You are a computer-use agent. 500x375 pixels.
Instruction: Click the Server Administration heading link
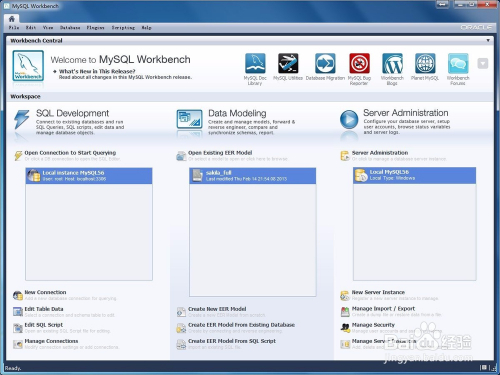(380, 153)
